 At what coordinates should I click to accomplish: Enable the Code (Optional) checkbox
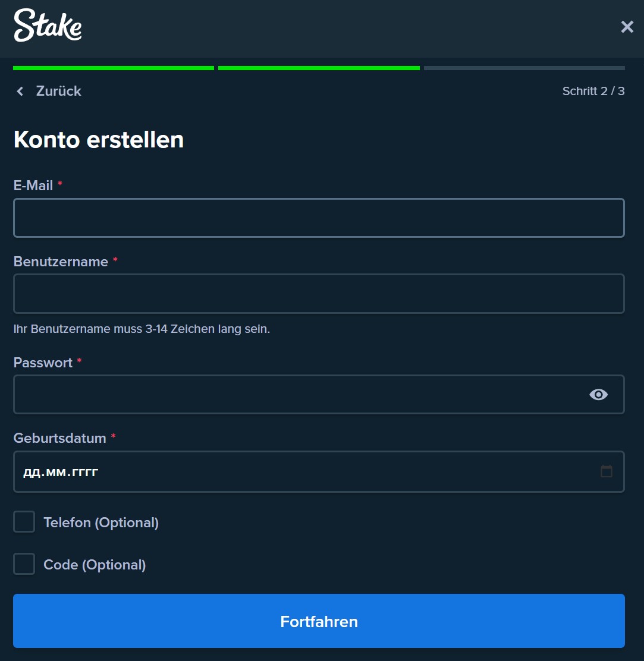24,564
